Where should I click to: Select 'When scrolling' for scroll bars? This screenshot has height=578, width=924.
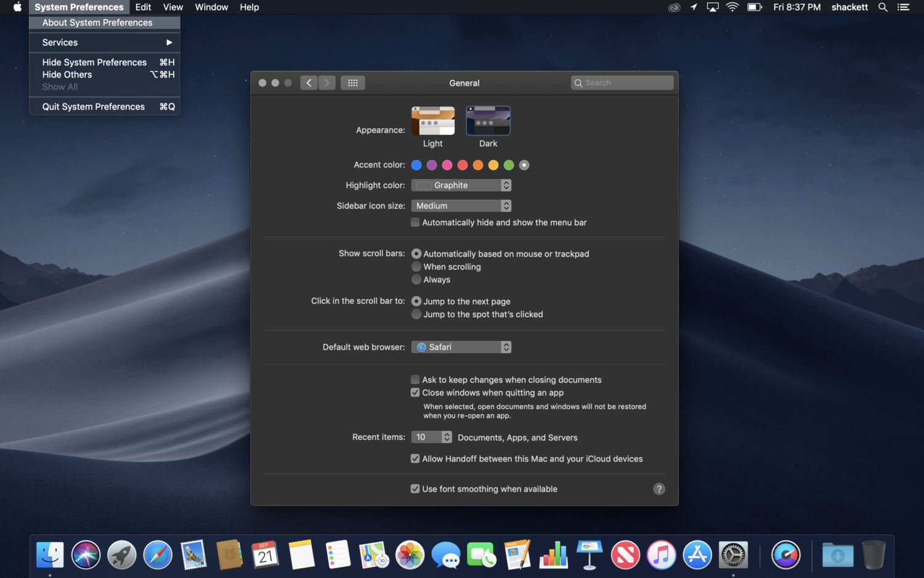pyautogui.click(x=416, y=266)
